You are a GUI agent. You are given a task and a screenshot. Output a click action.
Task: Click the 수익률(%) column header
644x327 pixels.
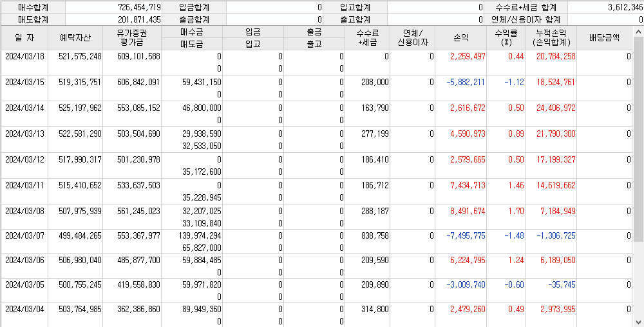click(506, 38)
